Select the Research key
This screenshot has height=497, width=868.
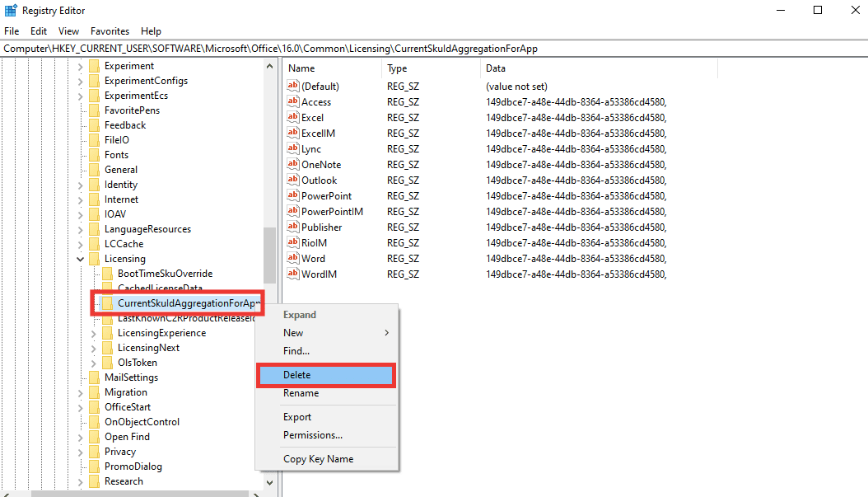coord(124,481)
